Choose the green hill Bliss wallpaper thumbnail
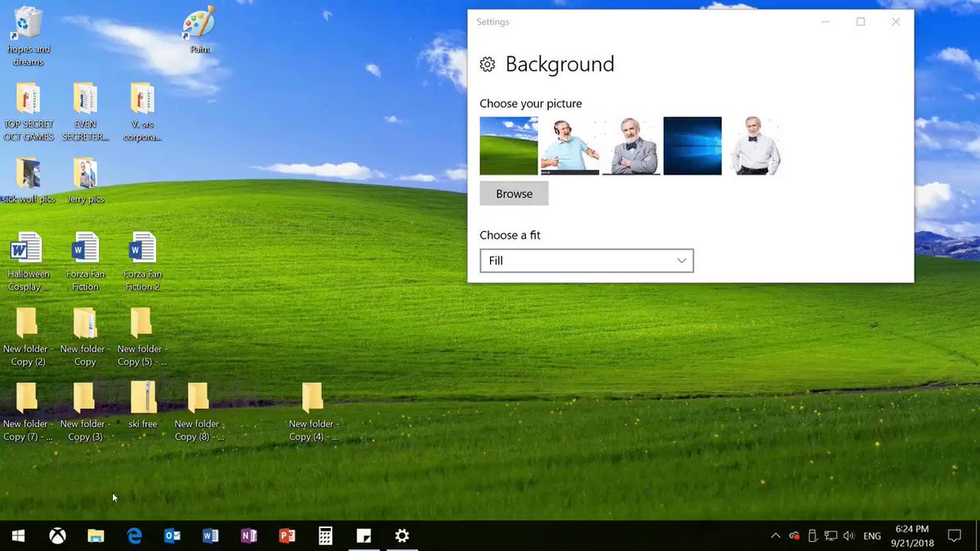The width and height of the screenshot is (980, 551). [x=509, y=146]
